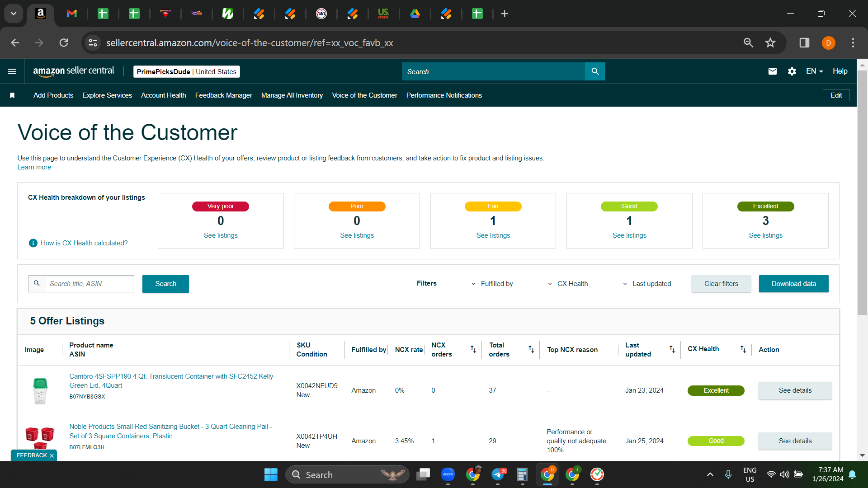Sort by NCX orders column
868x488 pixels.
(x=473, y=349)
